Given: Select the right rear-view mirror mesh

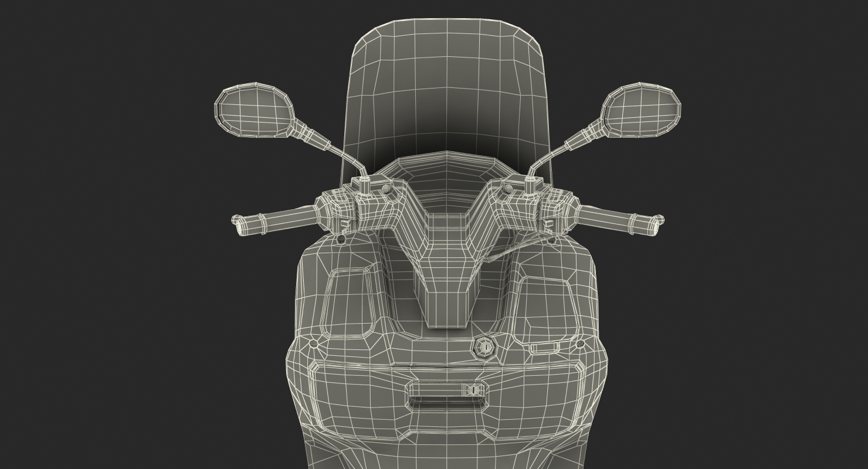Looking at the screenshot, I should tap(641, 110).
